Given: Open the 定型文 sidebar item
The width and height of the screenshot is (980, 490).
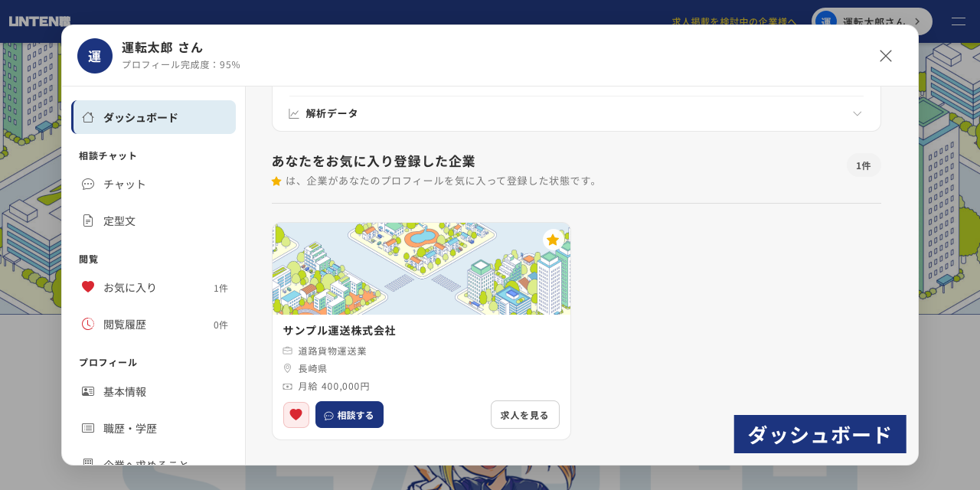Looking at the screenshot, I should coord(153,220).
